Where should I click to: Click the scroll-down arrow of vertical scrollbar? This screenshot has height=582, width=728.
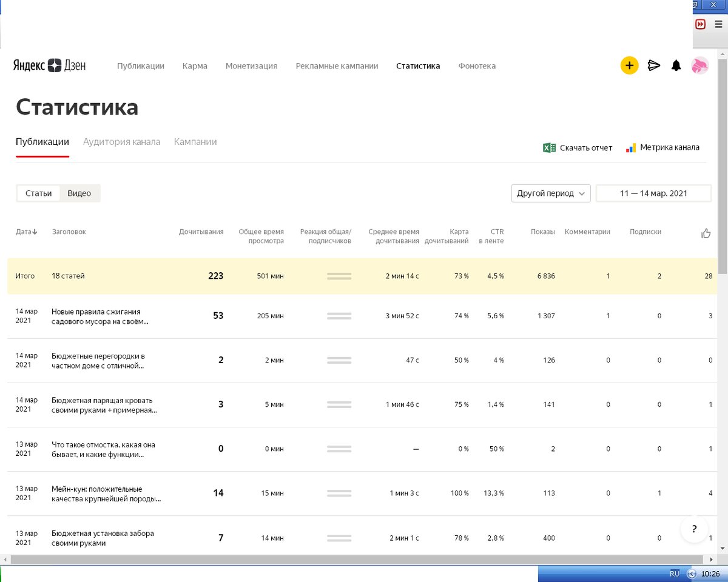[723, 548]
